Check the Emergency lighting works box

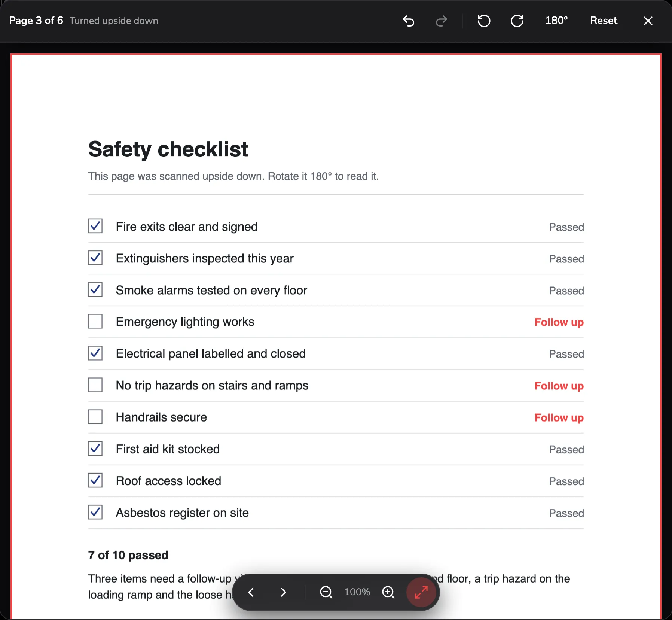pos(95,322)
